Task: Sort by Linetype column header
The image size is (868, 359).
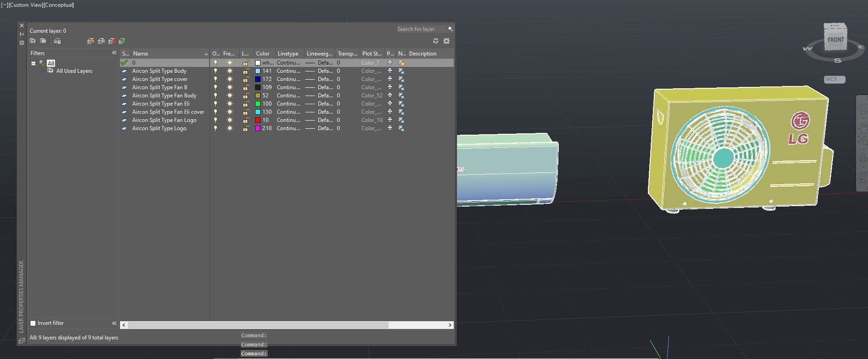Action: pyautogui.click(x=288, y=54)
